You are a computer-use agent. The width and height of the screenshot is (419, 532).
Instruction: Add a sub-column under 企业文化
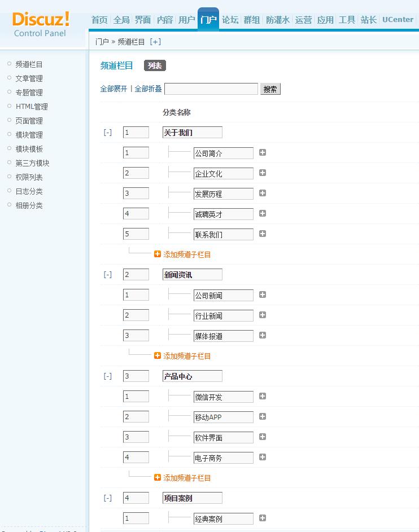[262, 173]
